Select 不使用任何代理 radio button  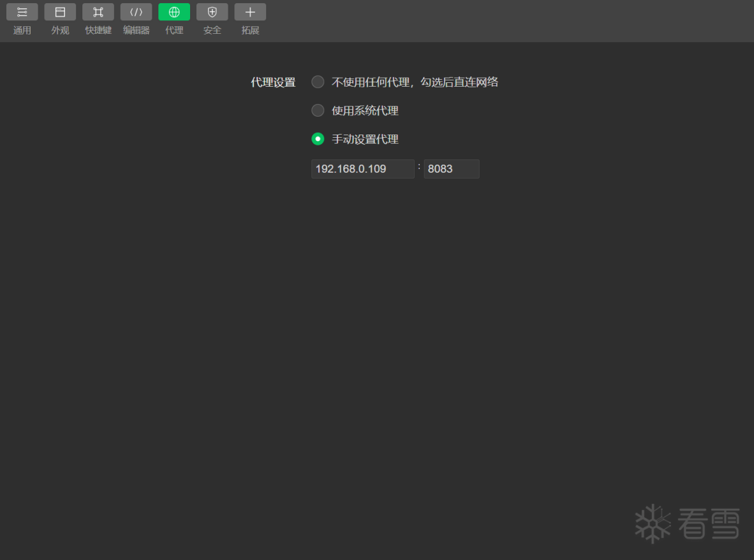(x=318, y=82)
